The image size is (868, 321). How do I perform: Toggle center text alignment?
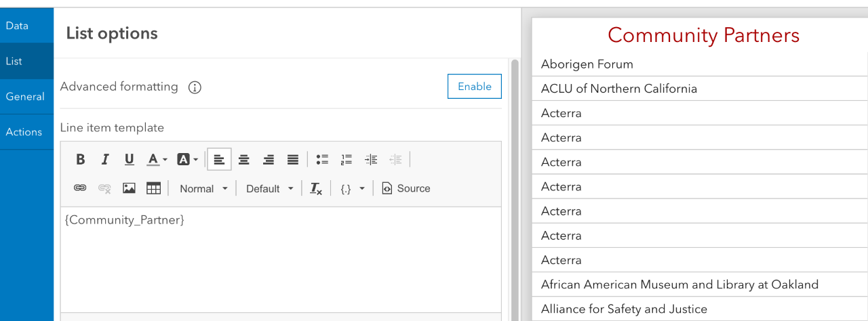pyautogui.click(x=243, y=160)
